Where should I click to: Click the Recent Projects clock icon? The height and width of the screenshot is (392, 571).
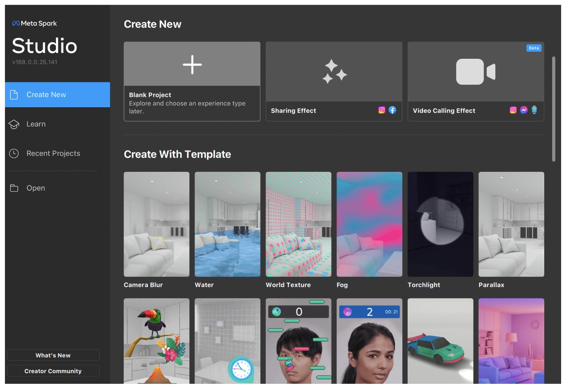(14, 153)
